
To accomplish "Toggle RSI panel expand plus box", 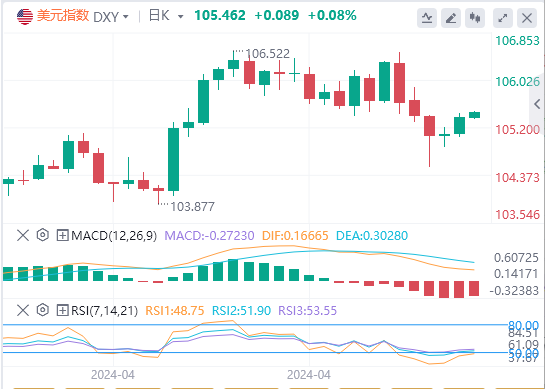I will 62,310.
